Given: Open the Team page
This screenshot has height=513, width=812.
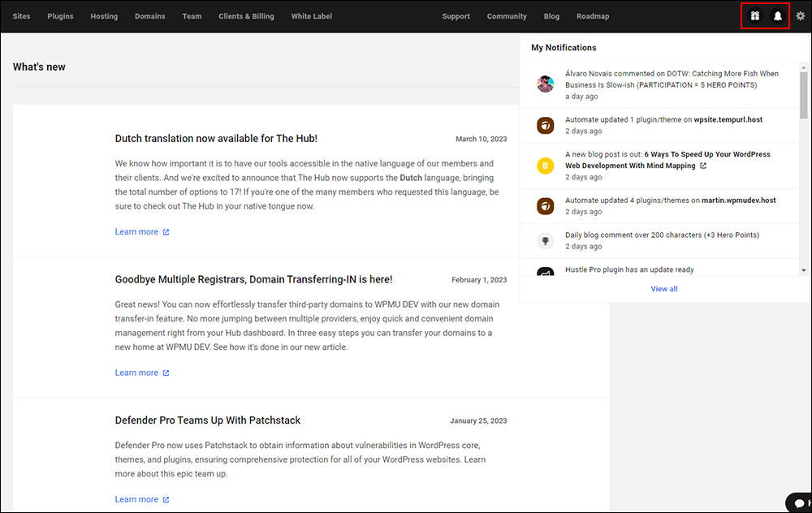Looking at the screenshot, I should pyautogui.click(x=192, y=16).
